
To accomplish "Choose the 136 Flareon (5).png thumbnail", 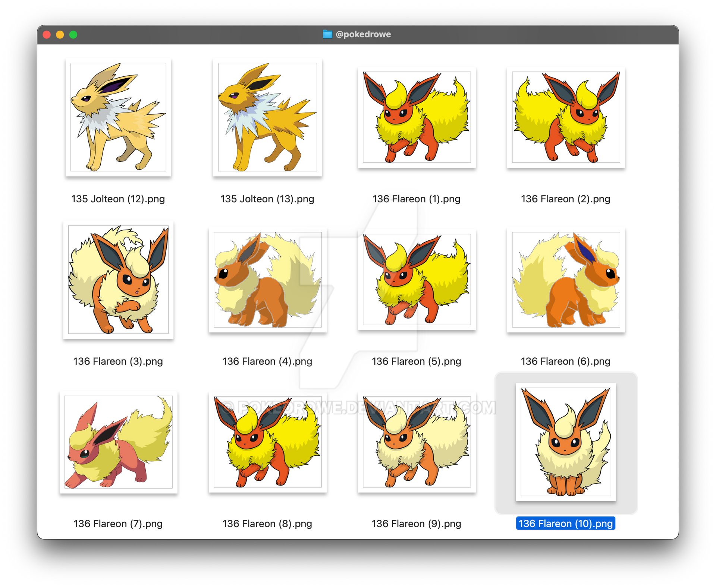I will [417, 279].
